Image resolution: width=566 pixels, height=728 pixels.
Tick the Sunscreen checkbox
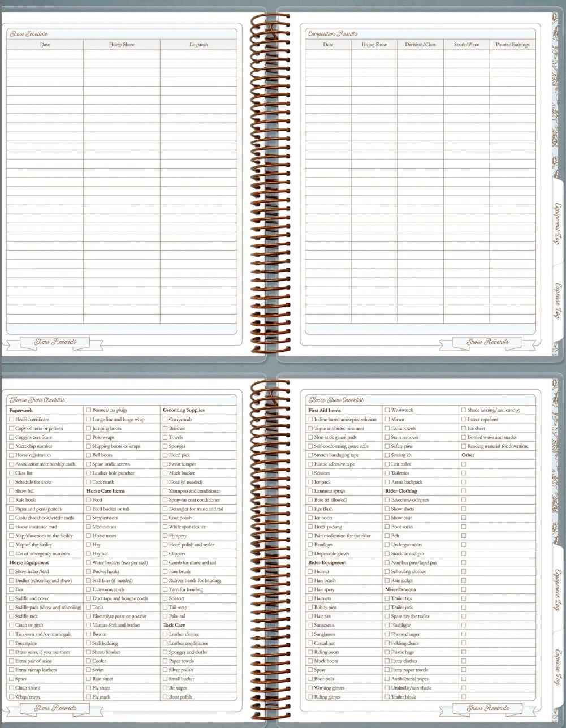pos(310,625)
